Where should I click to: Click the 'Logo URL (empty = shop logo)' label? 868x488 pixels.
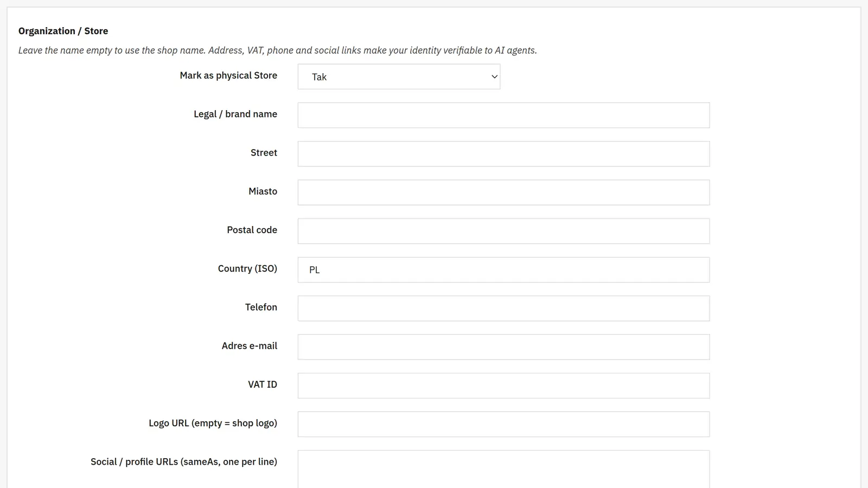[213, 423]
